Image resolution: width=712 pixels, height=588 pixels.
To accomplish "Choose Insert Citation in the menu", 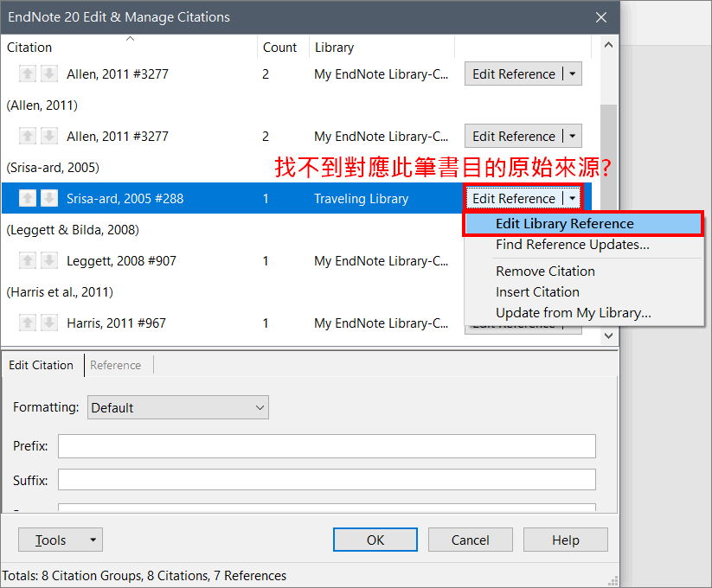I will tap(583, 292).
